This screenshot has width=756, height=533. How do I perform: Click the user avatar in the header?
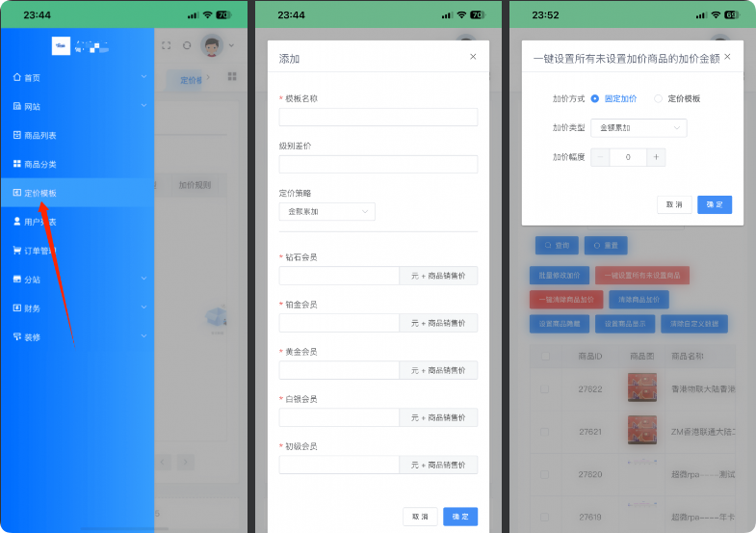(212, 45)
